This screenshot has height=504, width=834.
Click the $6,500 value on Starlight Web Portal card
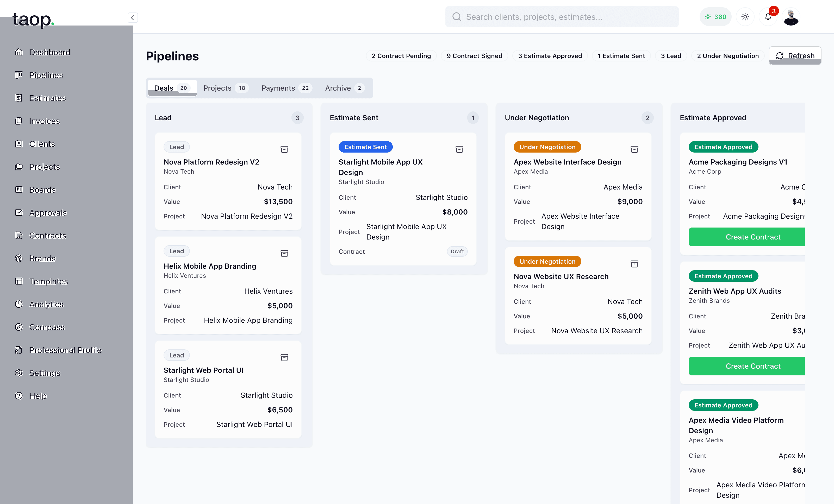click(x=279, y=410)
